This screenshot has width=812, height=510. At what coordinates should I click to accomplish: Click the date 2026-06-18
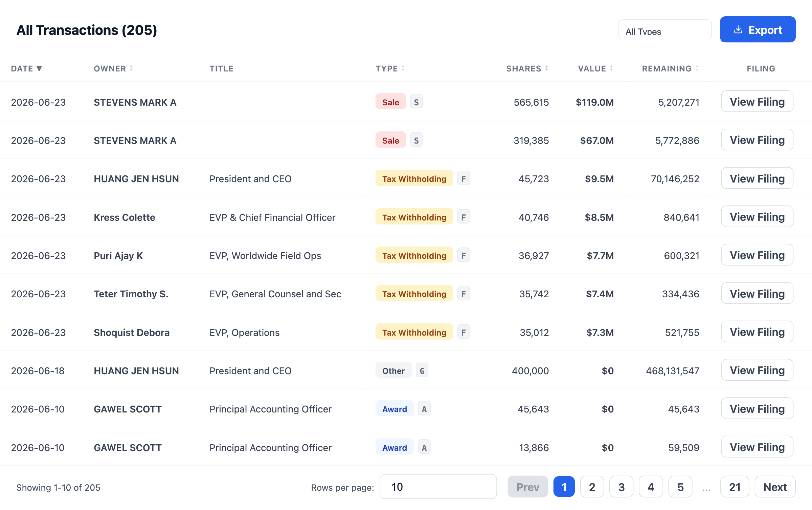38,370
